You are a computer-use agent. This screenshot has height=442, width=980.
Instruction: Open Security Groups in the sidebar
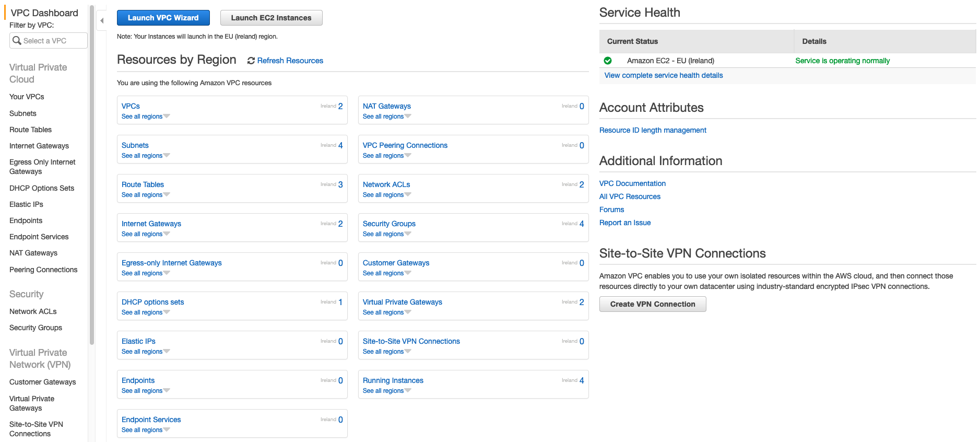point(36,328)
